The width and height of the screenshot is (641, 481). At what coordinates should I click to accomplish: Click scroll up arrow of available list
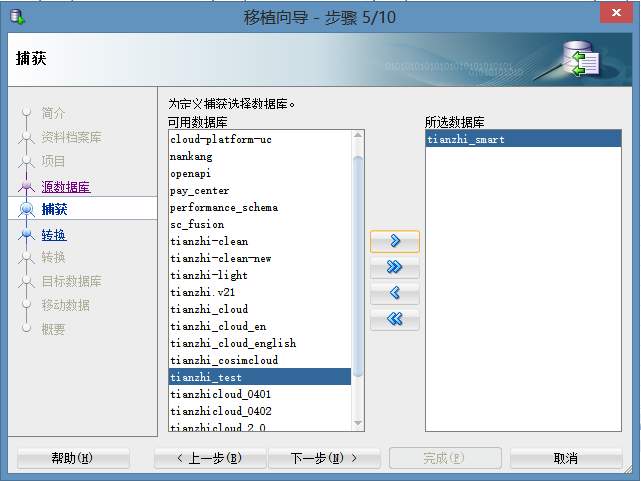(x=358, y=135)
